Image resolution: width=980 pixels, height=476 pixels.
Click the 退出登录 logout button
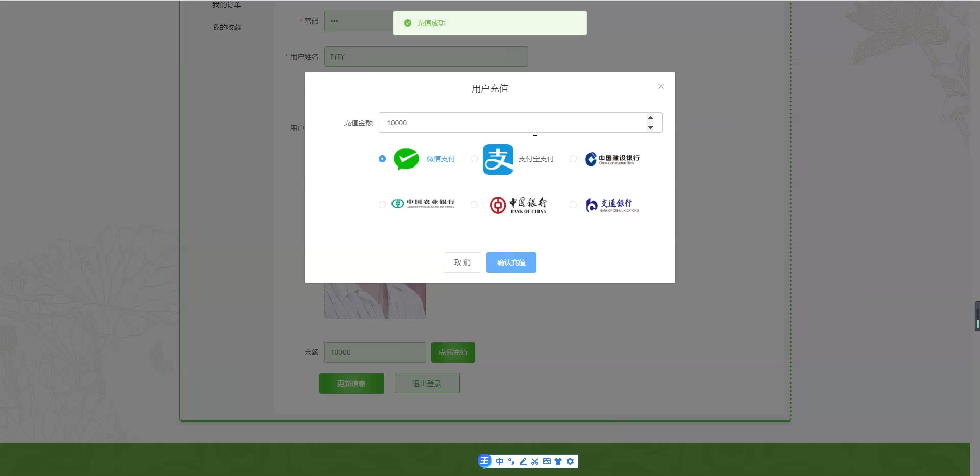point(427,383)
